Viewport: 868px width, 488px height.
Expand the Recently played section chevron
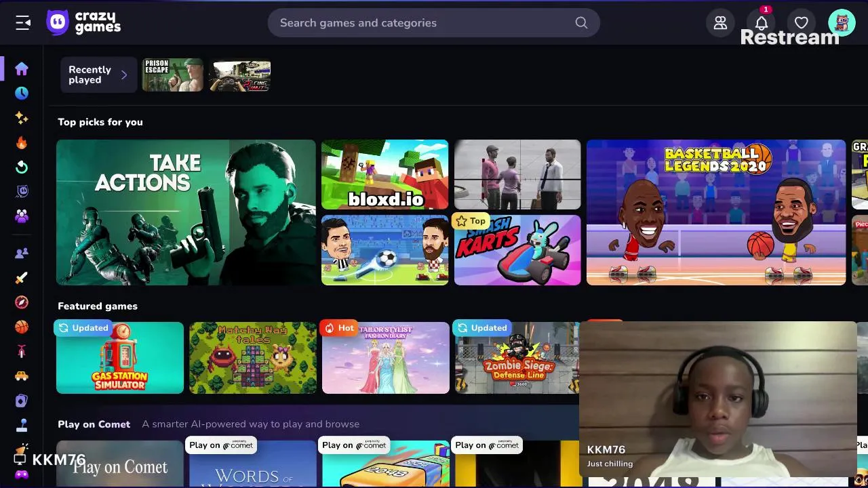pyautogui.click(x=123, y=75)
